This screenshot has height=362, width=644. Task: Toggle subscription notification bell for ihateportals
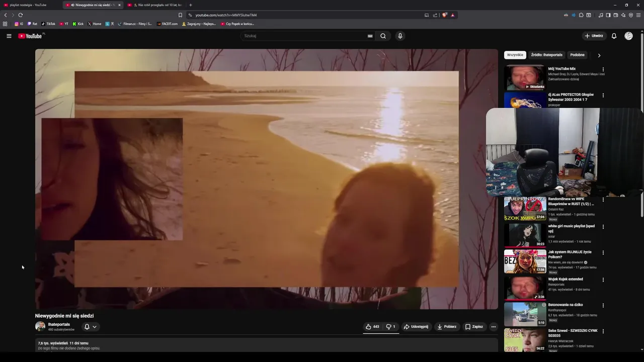[87, 327]
